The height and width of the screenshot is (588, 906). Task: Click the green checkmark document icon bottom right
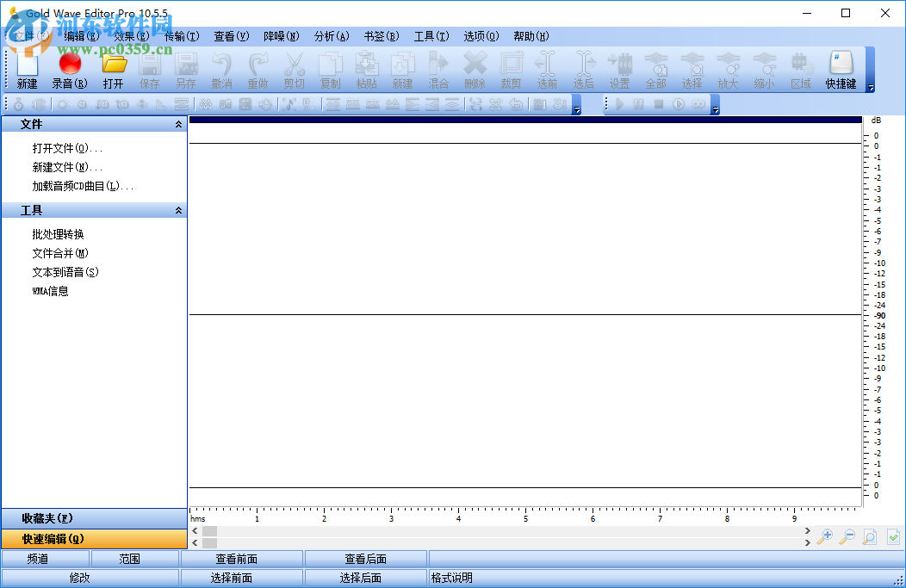[893, 536]
